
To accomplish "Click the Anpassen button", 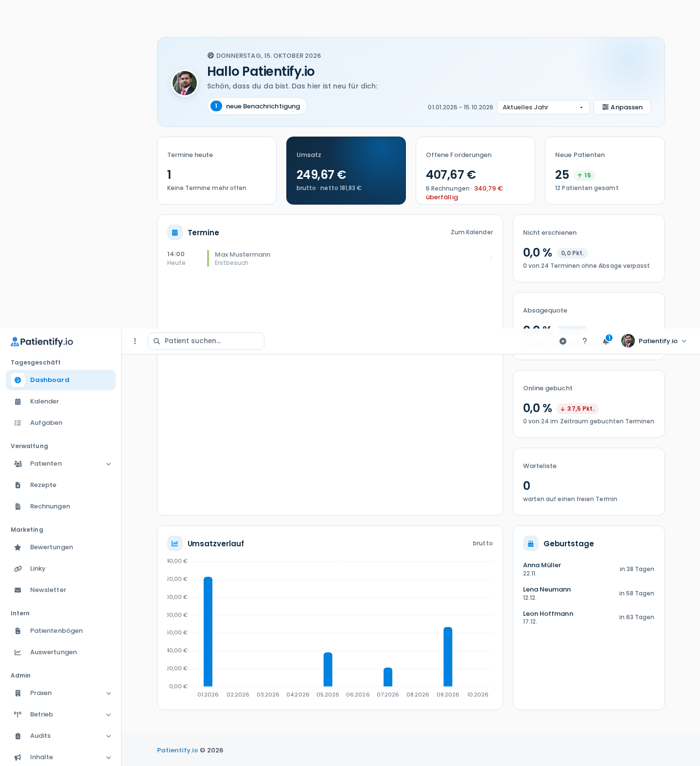I will 622,107.
